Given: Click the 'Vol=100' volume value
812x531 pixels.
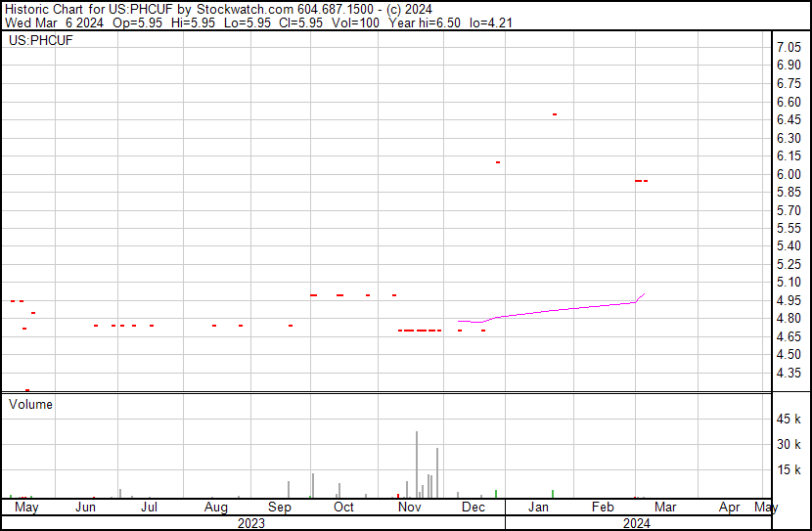Looking at the screenshot, I should 356,22.
